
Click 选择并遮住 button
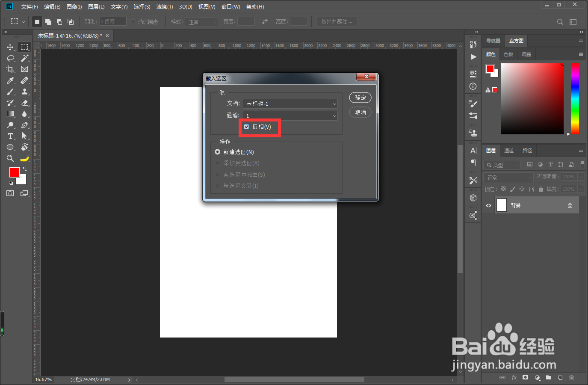[337, 21]
